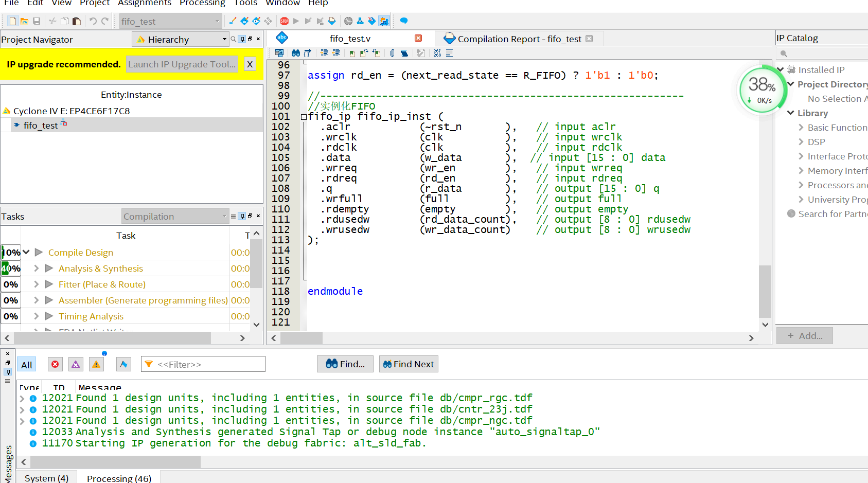The image size is (868, 483).
Task: Click the Find... button in Messages
Action: (345, 364)
